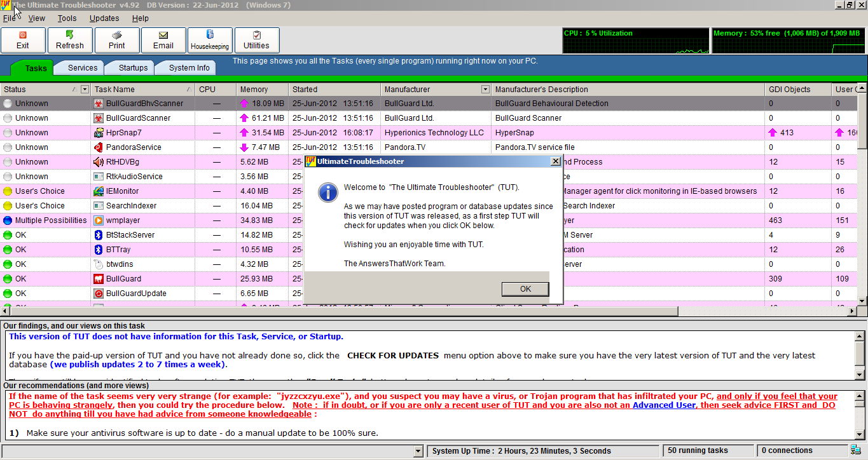Click the recommendations panel up arrow
This screenshot has width=868, height=460.
point(860,396)
